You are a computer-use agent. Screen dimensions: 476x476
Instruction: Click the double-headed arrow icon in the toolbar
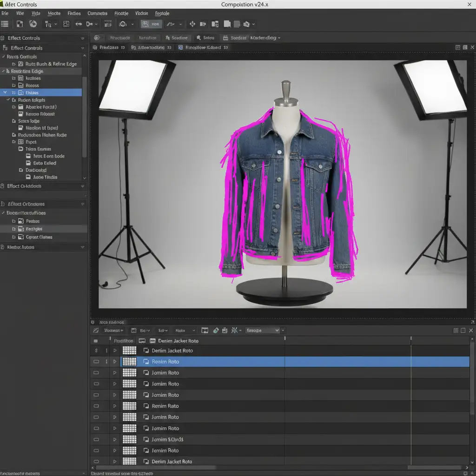[x=79, y=24]
